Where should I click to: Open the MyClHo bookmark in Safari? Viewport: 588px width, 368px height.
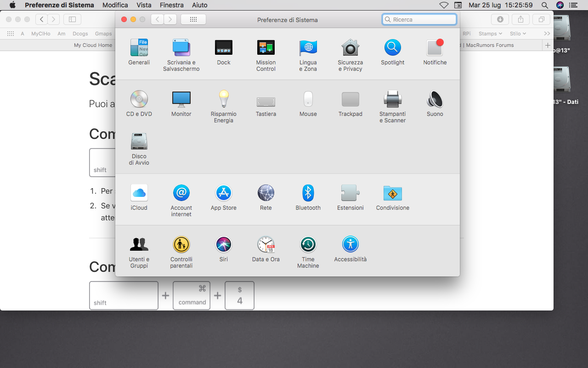[x=41, y=34]
